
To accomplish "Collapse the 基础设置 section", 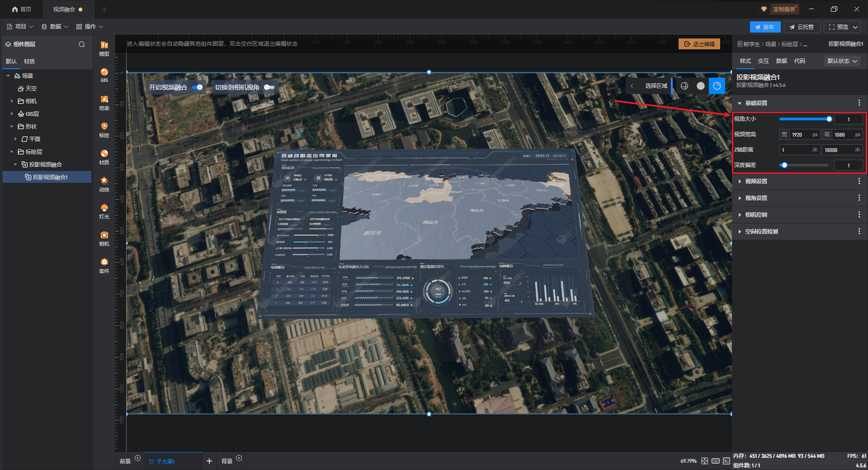I will [x=740, y=103].
